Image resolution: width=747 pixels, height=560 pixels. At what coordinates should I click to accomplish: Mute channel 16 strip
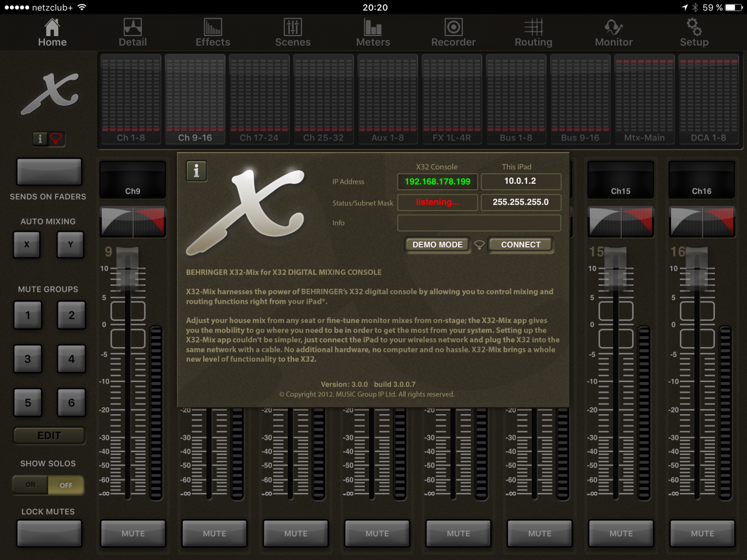coord(702,533)
